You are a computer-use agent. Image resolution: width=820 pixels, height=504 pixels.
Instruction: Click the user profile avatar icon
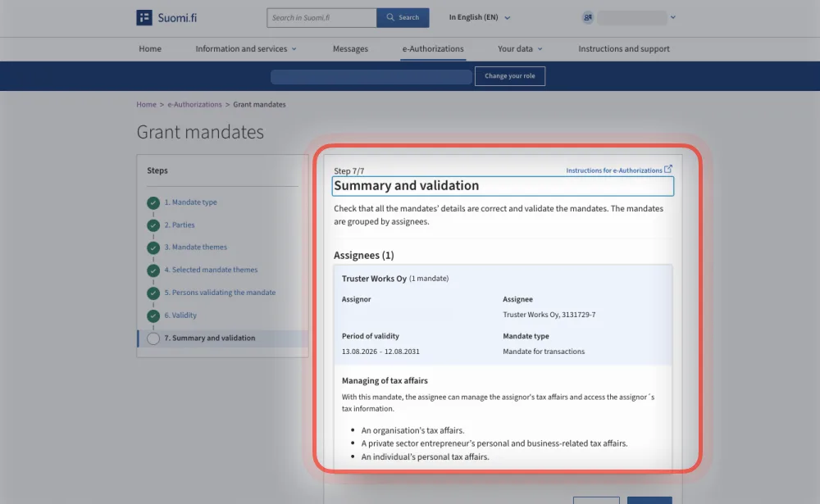tap(588, 17)
